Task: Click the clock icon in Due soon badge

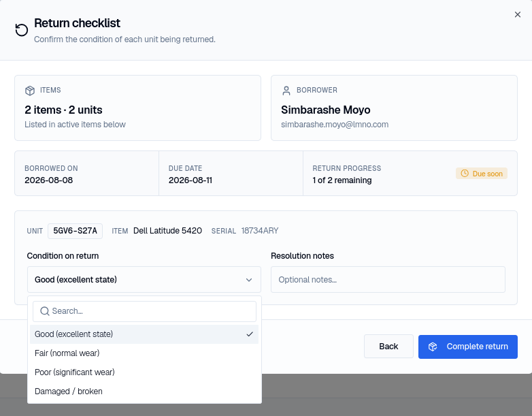Action: pyautogui.click(x=465, y=174)
